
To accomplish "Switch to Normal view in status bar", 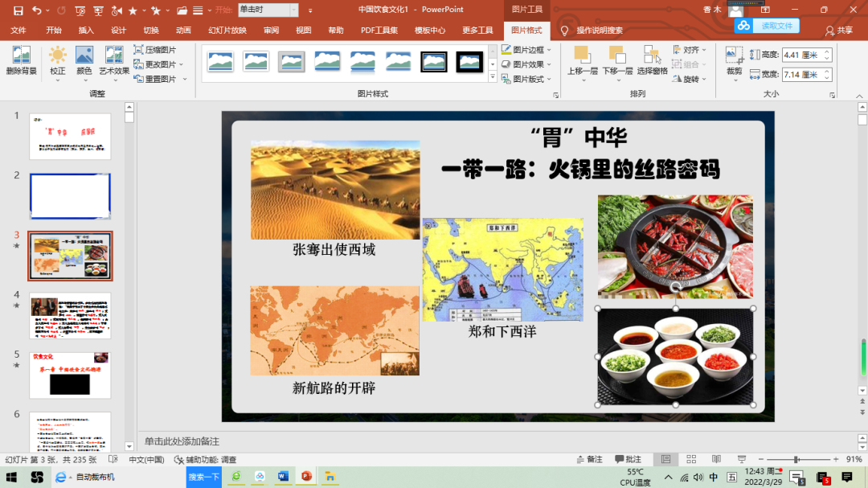I will pos(666,459).
